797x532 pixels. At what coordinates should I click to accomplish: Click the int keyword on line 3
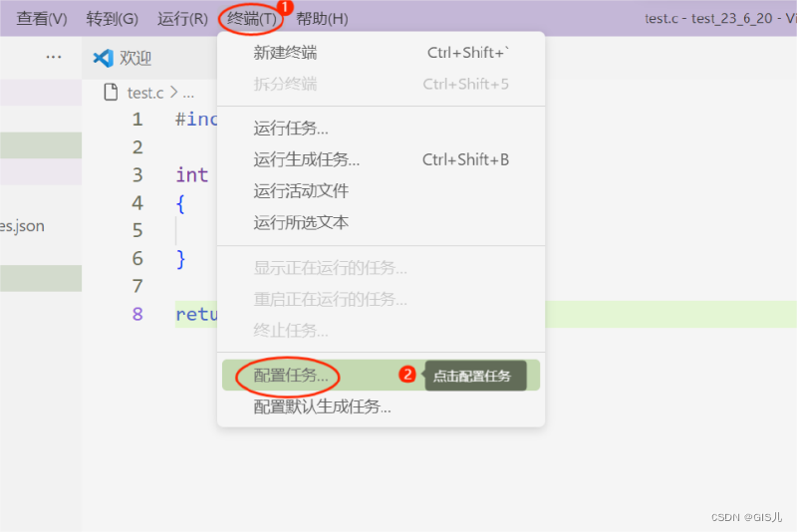coord(191,175)
